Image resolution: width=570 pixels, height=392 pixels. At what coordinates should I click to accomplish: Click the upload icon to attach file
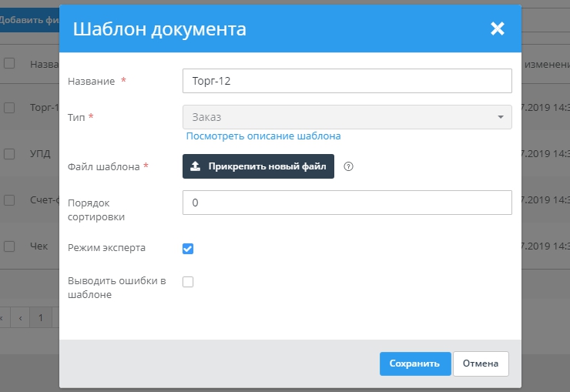[x=196, y=166]
